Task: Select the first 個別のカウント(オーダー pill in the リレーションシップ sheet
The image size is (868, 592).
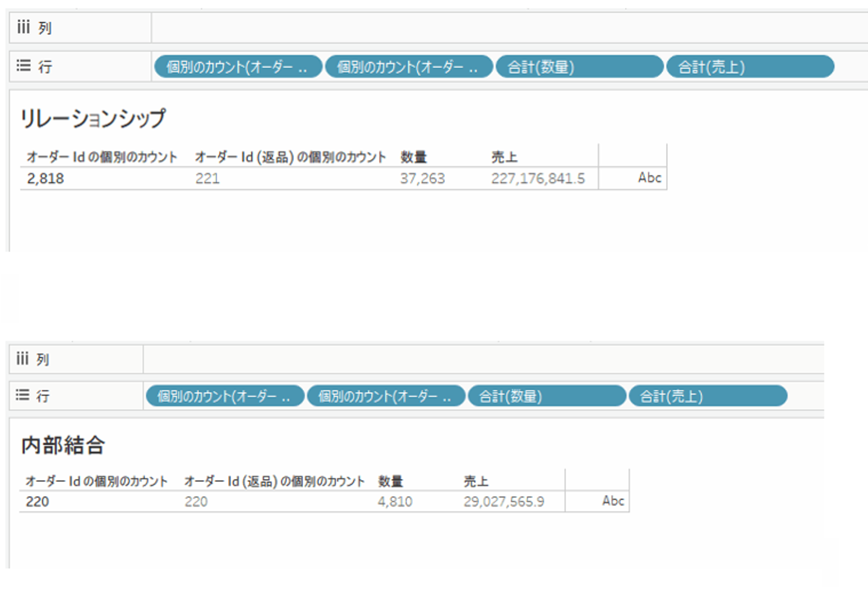Action: [238, 67]
